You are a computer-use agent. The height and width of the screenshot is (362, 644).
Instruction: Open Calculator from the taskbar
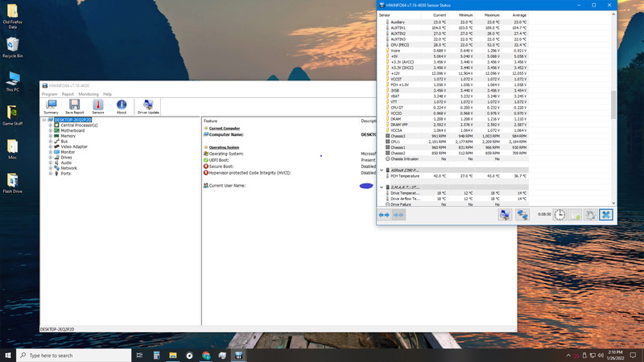tap(156, 356)
